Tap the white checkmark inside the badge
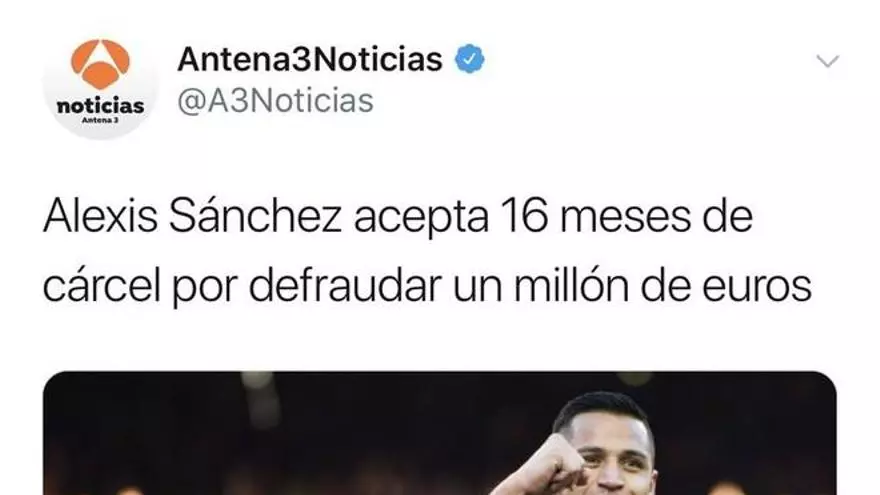Viewport: 880px width, 495px height. tap(470, 59)
